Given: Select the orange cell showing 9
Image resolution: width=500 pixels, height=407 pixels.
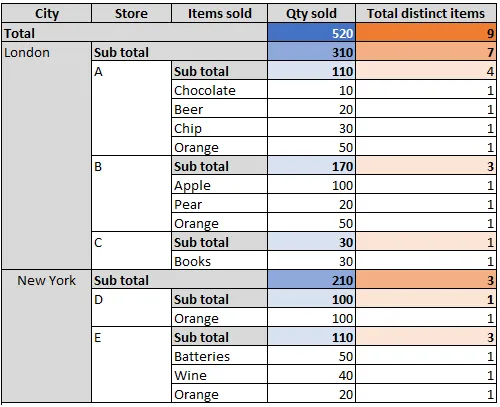Looking at the screenshot, I should point(426,33).
